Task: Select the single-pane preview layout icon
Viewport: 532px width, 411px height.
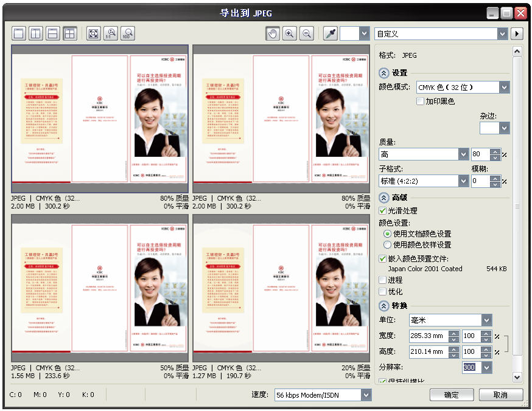Action: pyautogui.click(x=18, y=33)
